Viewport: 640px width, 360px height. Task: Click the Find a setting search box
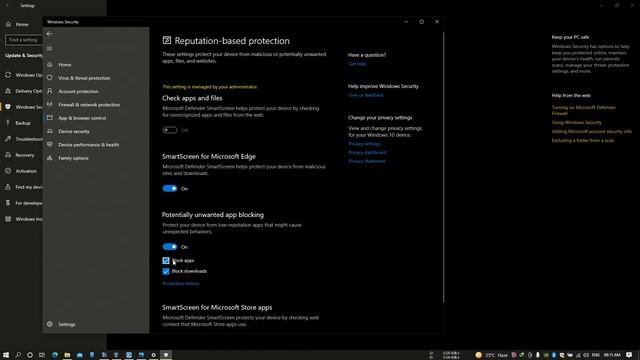pos(23,40)
